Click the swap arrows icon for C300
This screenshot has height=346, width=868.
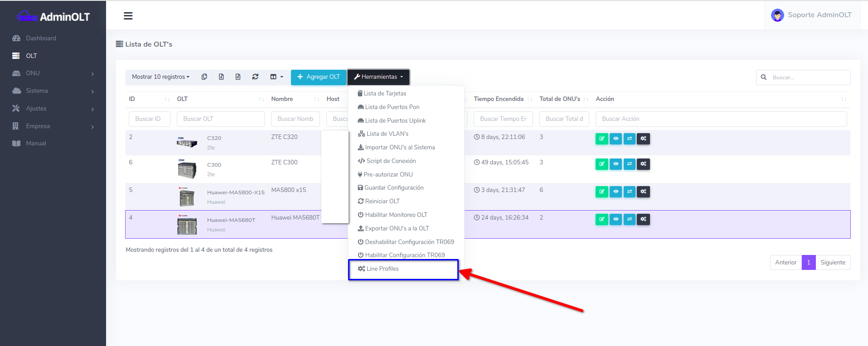pyautogui.click(x=630, y=164)
